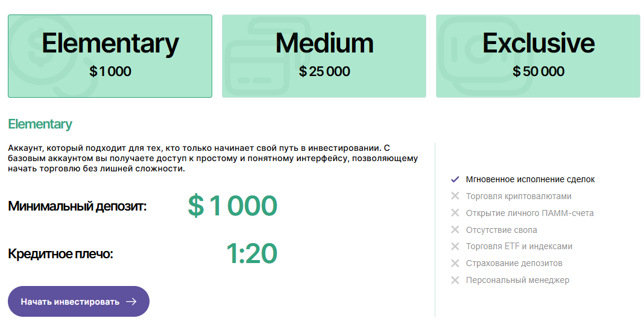
Task: Click the X icon beside Персональный менеджер
Action: (x=455, y=280)
